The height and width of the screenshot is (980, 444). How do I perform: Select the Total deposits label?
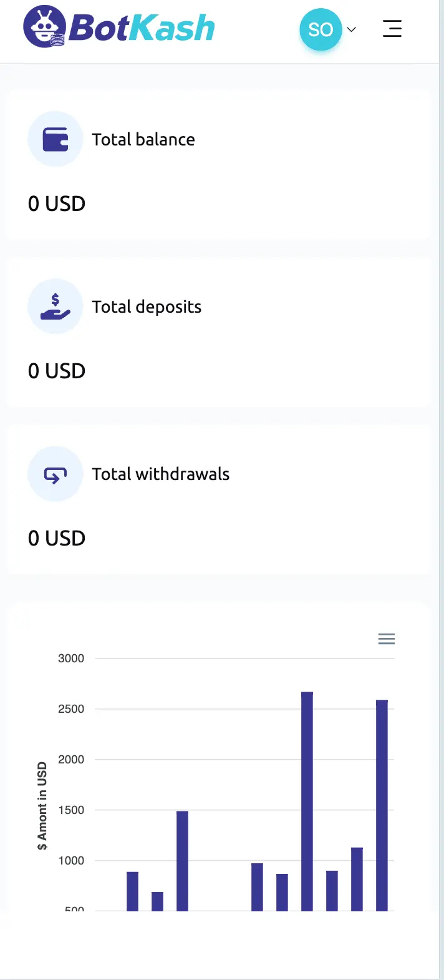147,307
